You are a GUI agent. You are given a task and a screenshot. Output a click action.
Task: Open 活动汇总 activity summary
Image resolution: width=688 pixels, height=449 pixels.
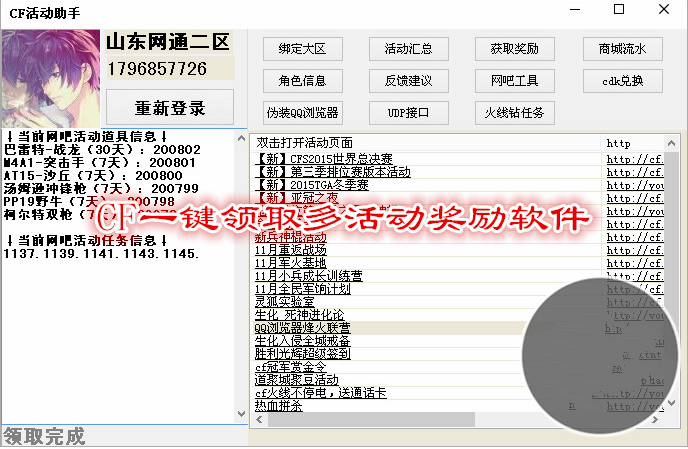click(x=408, y=49)
